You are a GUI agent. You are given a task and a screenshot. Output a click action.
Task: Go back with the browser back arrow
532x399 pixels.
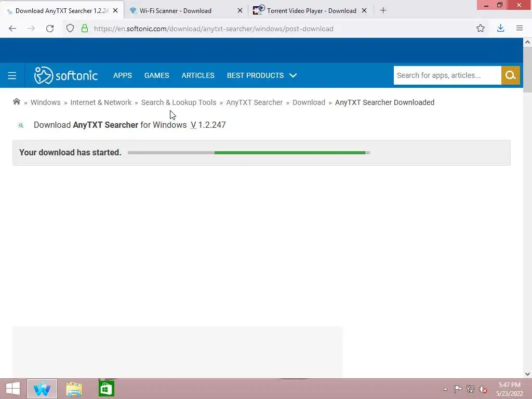coord(12,29)
